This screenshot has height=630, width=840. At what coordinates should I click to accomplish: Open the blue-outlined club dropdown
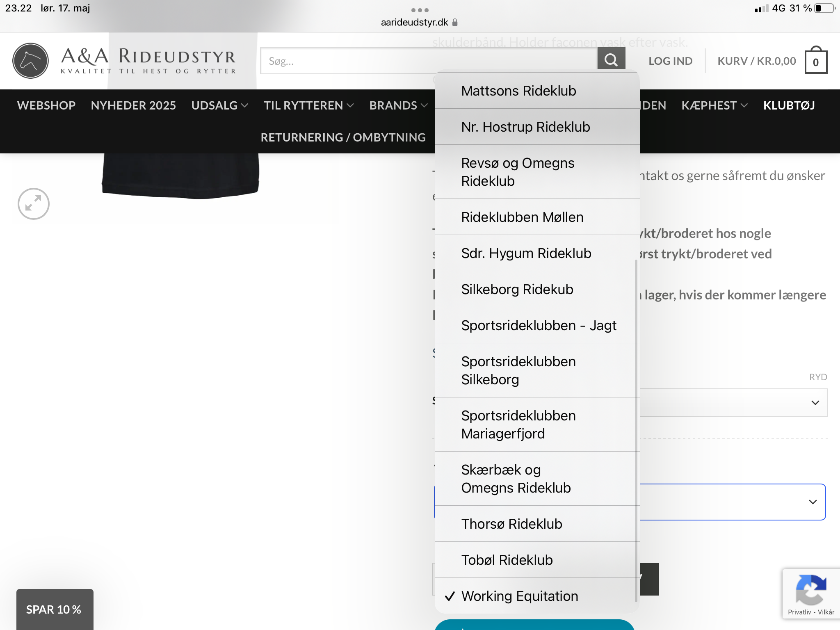pyautogui.click(x=733, y=502)
